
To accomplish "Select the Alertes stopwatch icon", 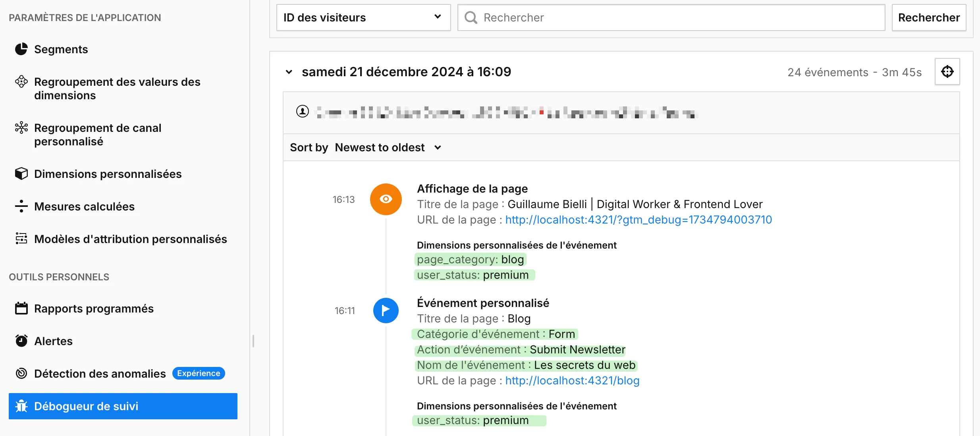I will [21, 341].
